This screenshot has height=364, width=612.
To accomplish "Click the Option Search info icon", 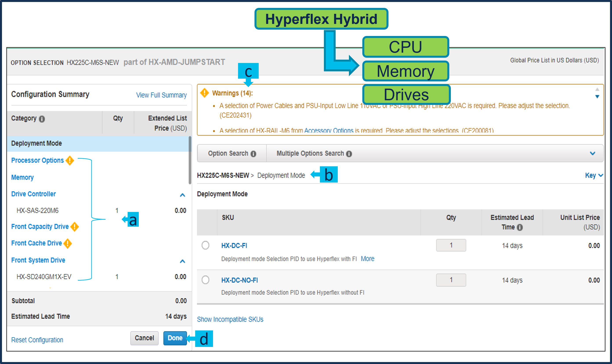I will point(253,154).
